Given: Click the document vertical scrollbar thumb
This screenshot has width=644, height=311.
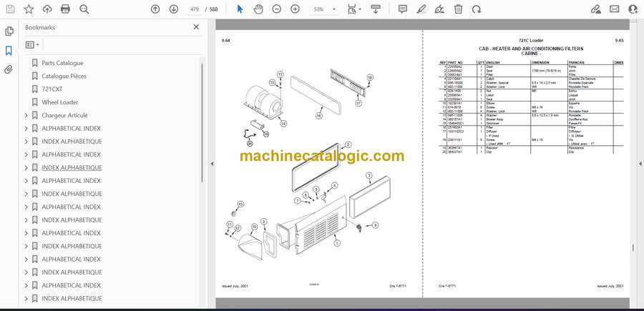Looking at the screenshot, I should [633, 248].
